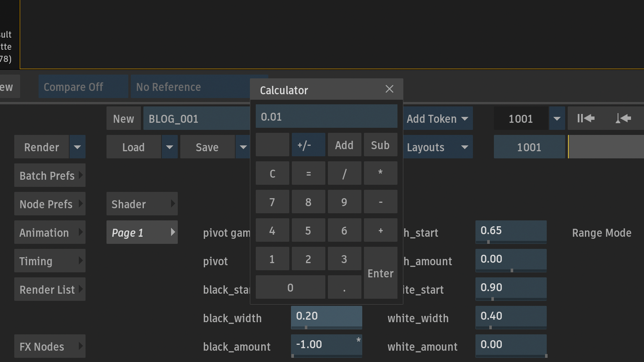Click the h_amount value field 0.00
Screen dimensions: 644x362
coord(511,260)
